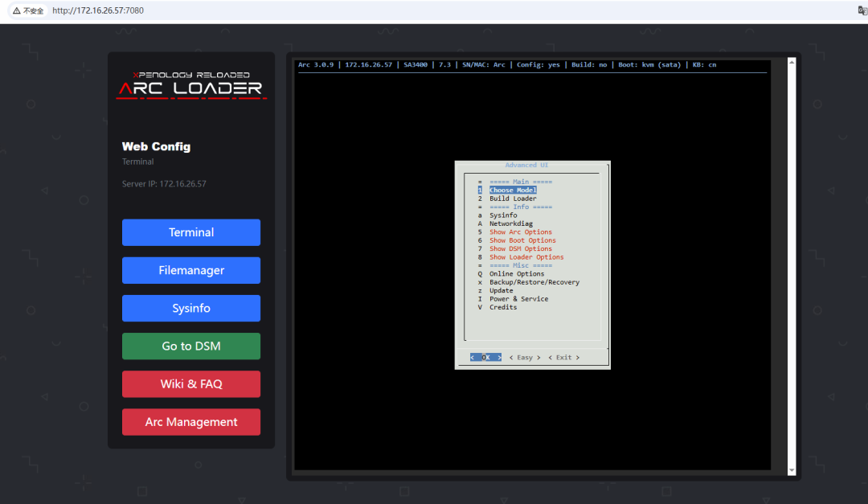The width and height of the screenshot is (868, 504).
Task: Choose Show DSM Options
Action: point(520,248)
